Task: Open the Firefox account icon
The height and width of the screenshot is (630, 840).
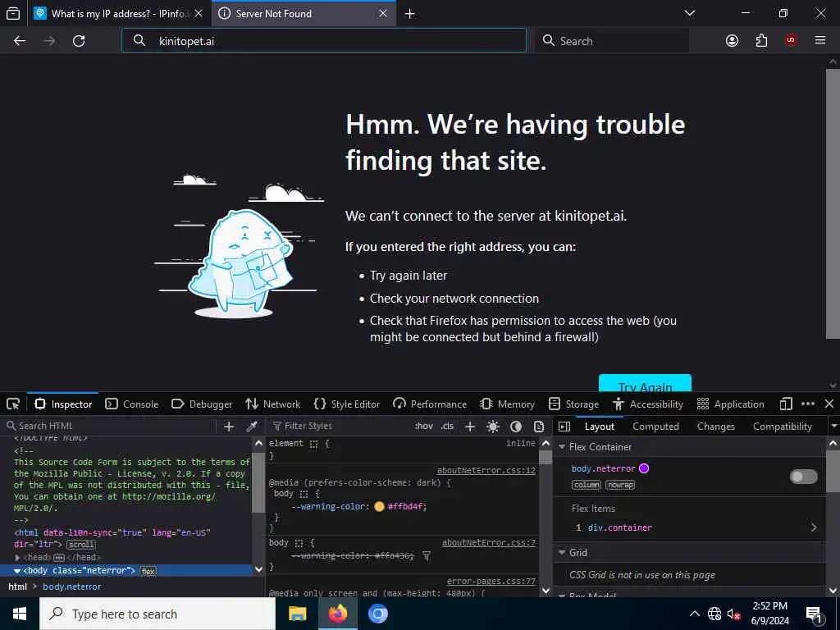Action: click(732, 41)
